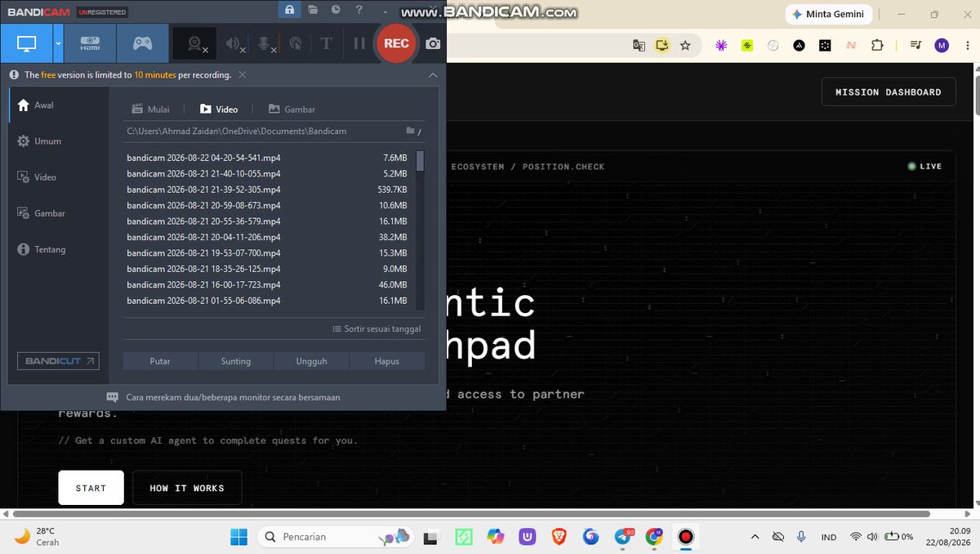Click the Windows taskbar search box

(x=336, y=537)
